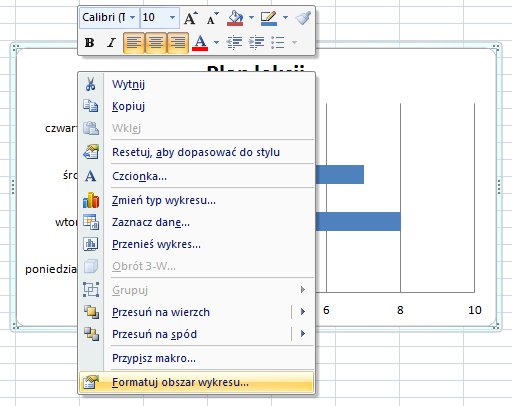Click the shape outline pencil icon

coord(269,18)
